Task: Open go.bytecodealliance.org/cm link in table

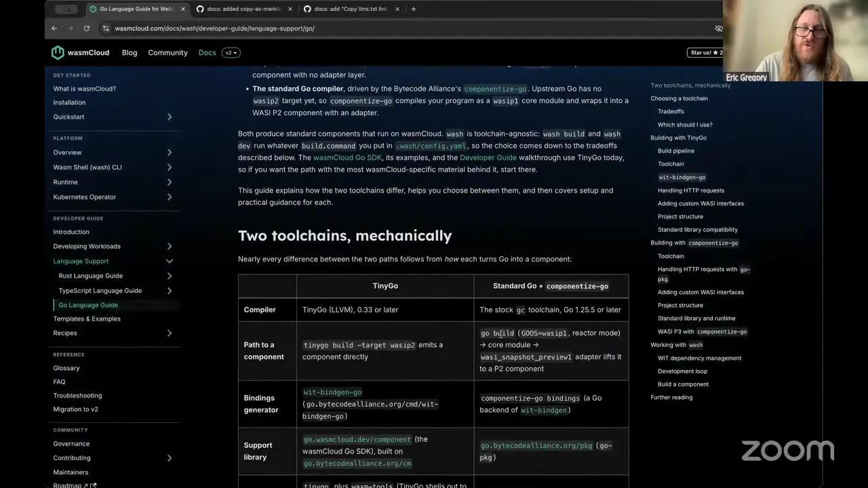Action: (357, 464)
